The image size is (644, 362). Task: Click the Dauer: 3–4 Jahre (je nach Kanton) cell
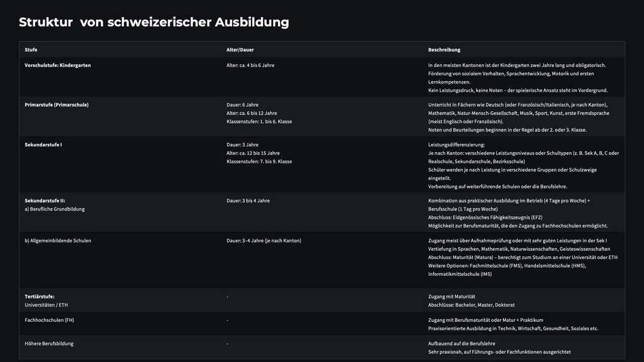pos(264,241)
